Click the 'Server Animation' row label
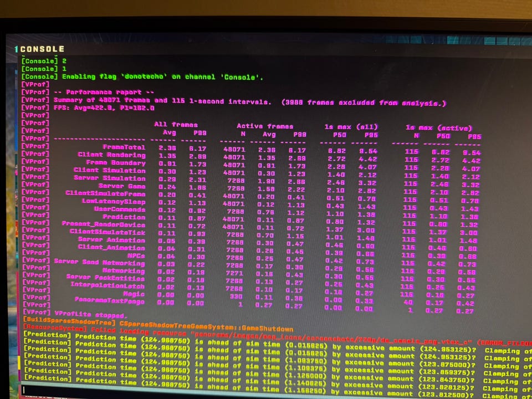Screen dimensions: 532x399 111,240
